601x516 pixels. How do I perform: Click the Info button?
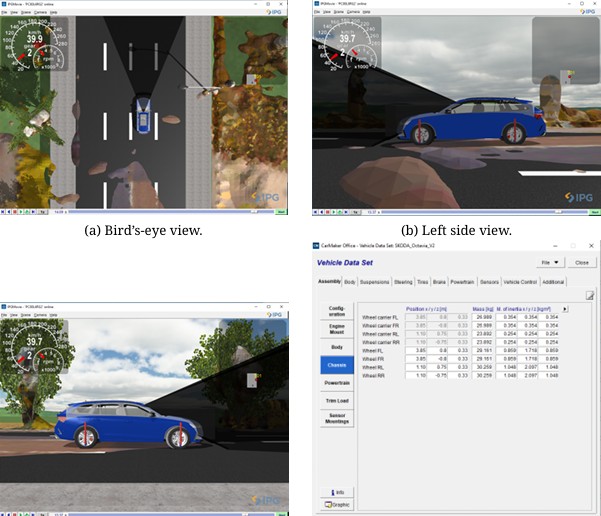click(x=337, y=492)
